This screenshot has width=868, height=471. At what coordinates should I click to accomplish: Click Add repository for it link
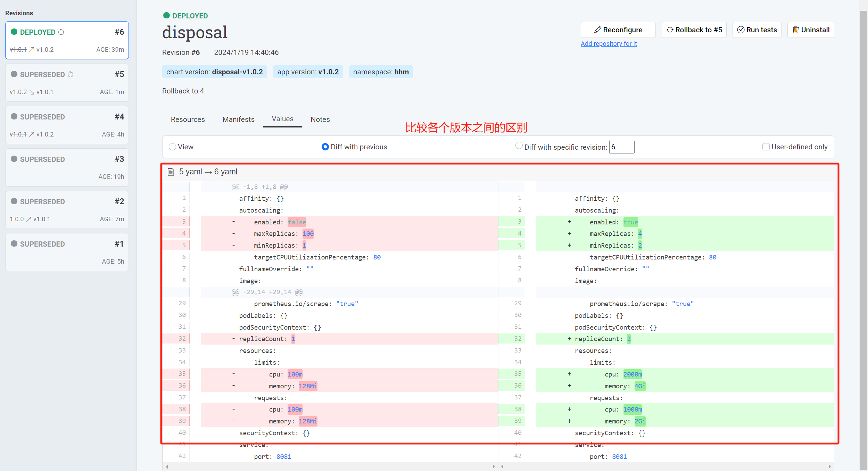point(609,44)
